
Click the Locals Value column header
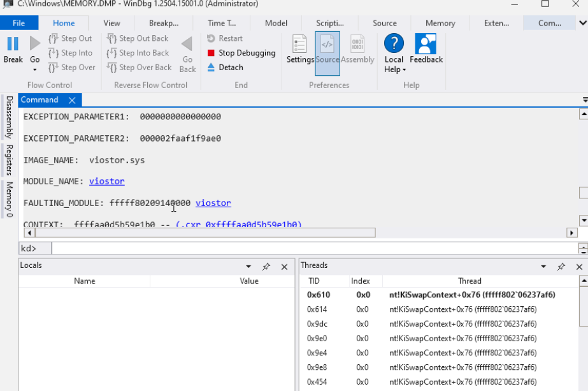click(x=249, y=281)
